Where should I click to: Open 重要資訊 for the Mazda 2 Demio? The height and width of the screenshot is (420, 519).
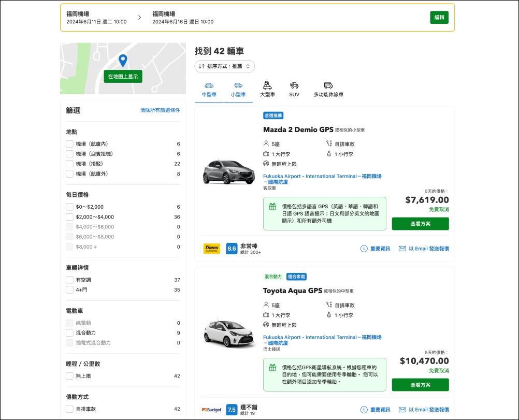[x=375, y=249]
